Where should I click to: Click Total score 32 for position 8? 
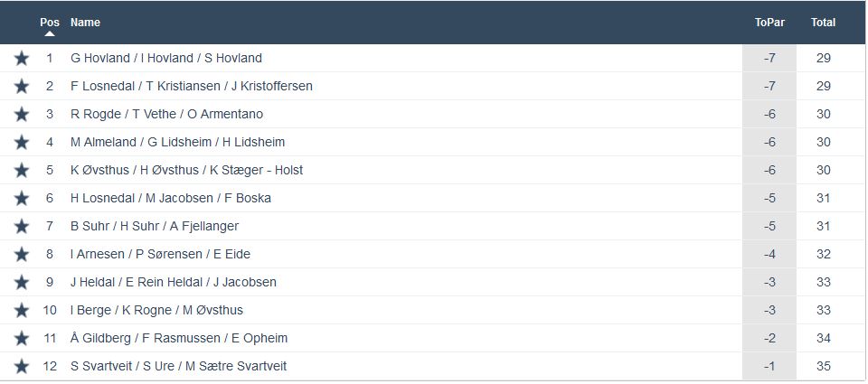[823, 254]
